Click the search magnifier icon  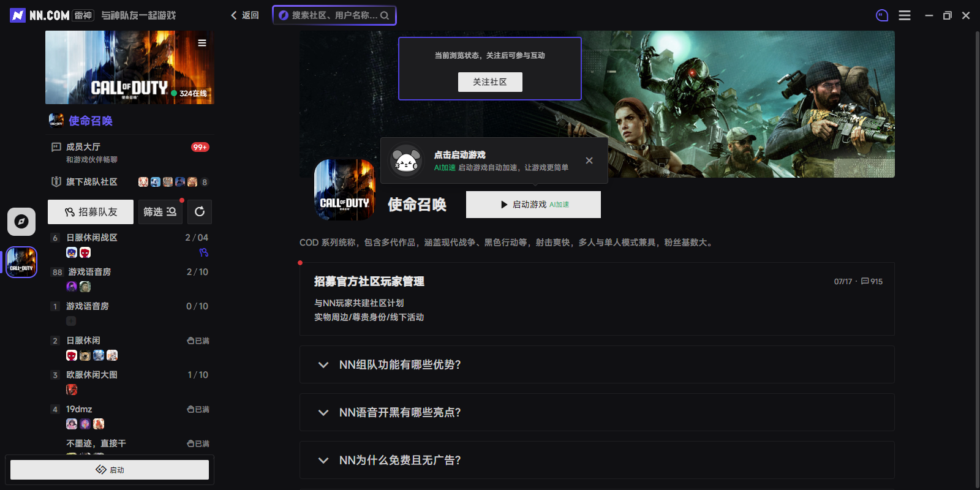[385, 15]
